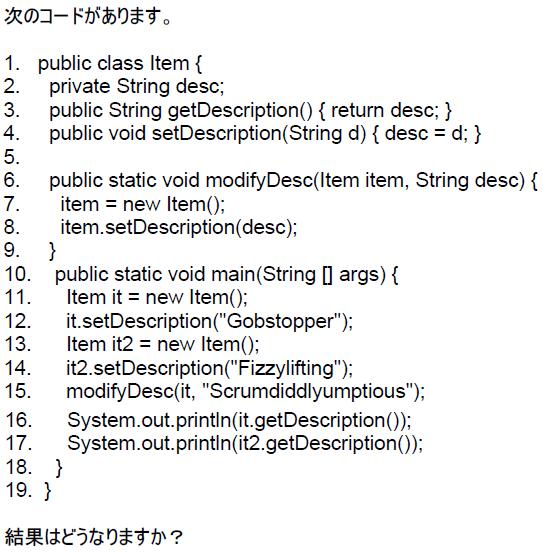Click 'item.setDescription(desc);' on line 8
Image resolution: width=543 pixels, height=553 pixels.
(179, 228)
